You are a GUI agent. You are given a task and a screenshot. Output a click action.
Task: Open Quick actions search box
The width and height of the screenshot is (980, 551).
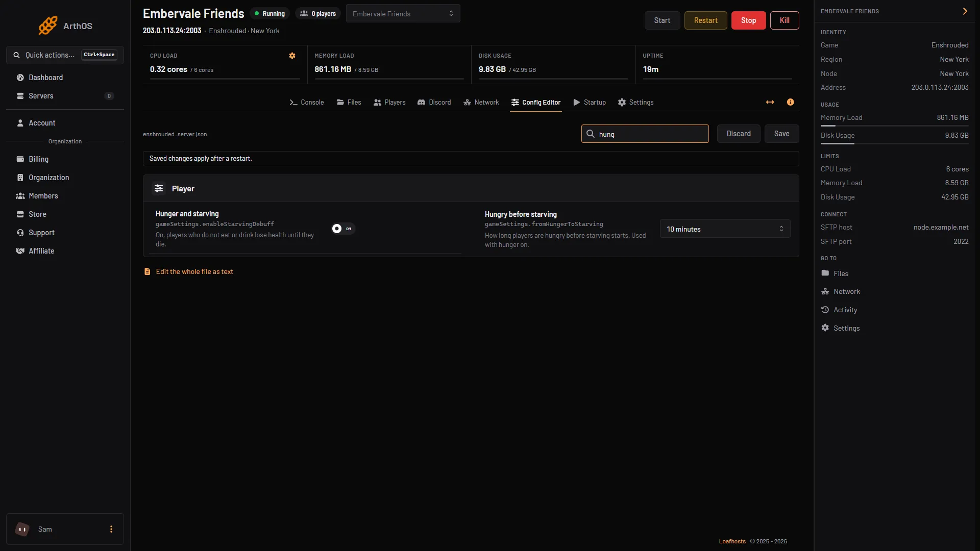[x=65, y=55]
